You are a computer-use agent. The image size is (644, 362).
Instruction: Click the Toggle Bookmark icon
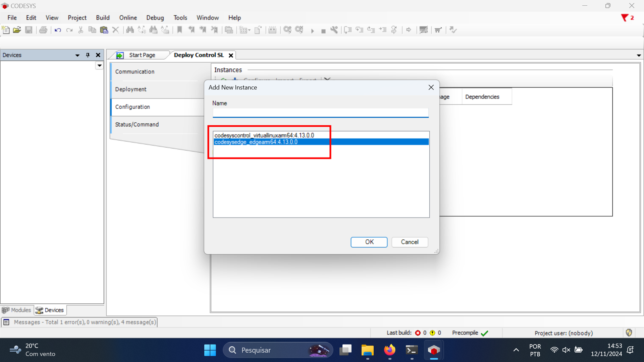coord(180,30)
